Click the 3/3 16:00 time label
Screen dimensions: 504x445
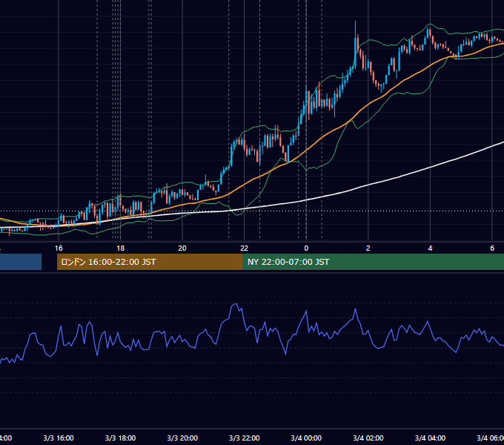tap(59, 438)
